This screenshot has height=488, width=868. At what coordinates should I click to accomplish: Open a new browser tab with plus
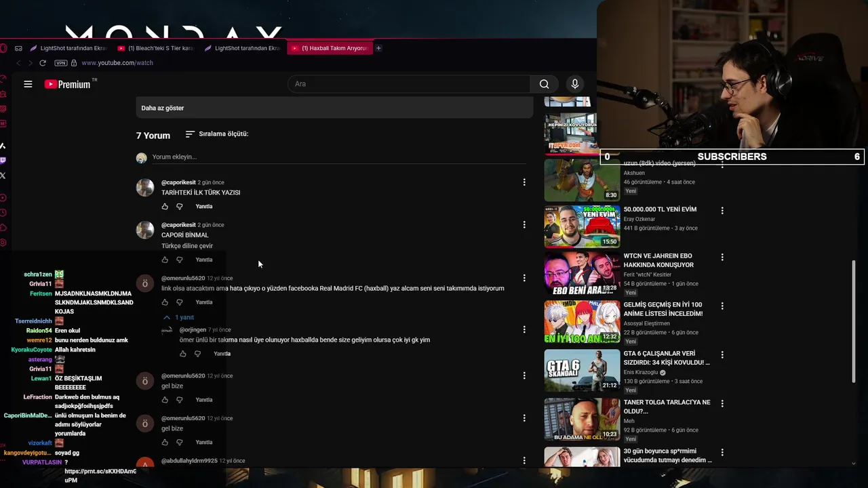click(x=378, y=48)
